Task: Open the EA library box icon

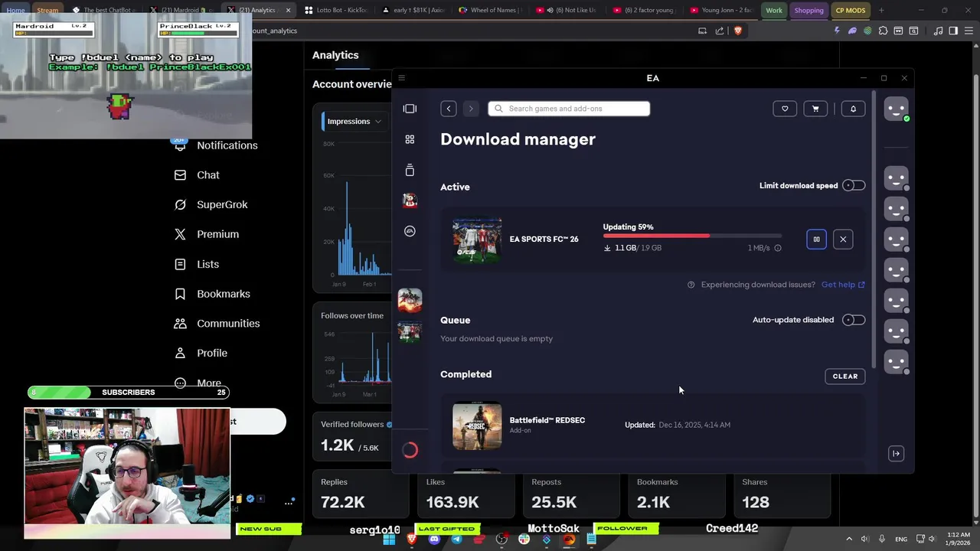Action: pos(410,170)
